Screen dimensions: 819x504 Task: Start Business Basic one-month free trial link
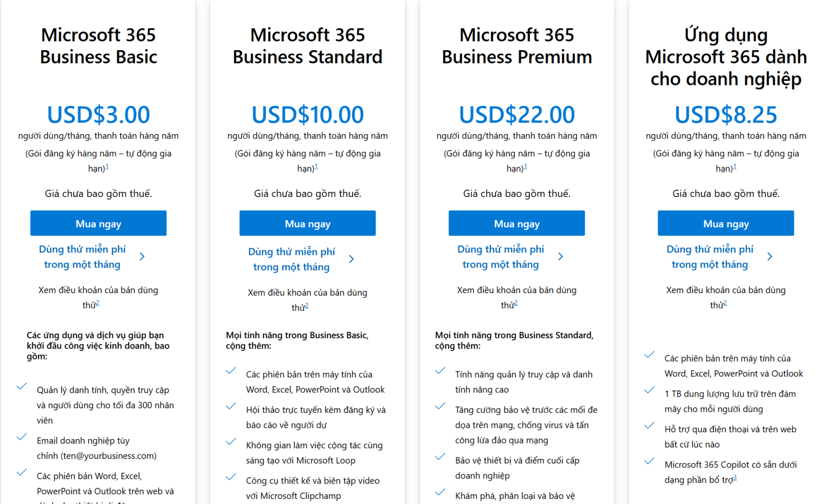(x=82, y=257)
